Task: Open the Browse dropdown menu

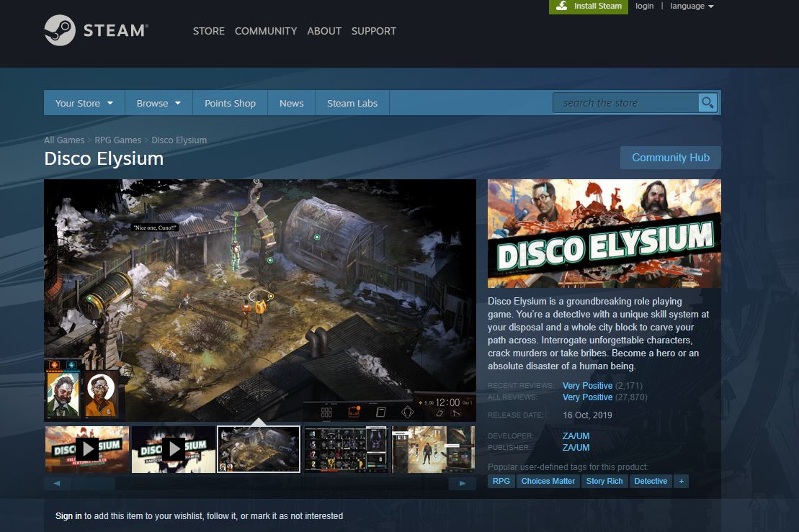Action: click(x=158, y=102)
